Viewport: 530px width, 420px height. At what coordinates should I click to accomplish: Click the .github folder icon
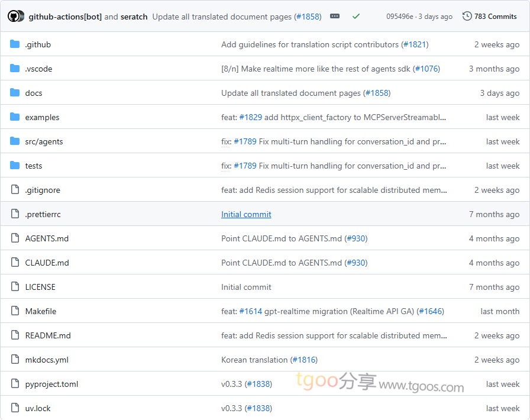(15, 44)
